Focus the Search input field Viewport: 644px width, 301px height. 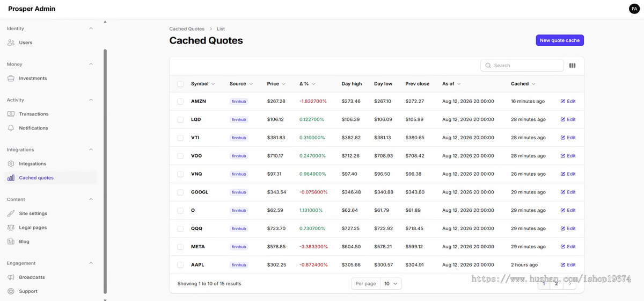(522, 66)
